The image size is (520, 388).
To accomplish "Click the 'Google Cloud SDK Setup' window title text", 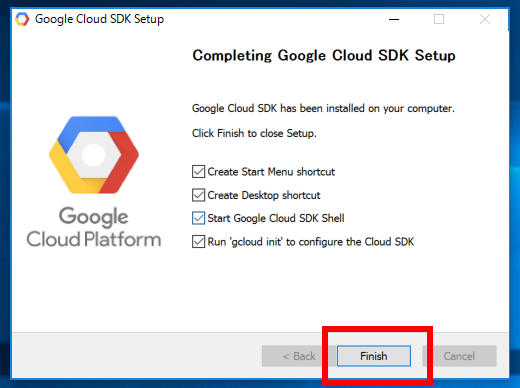I will (99, 19).
